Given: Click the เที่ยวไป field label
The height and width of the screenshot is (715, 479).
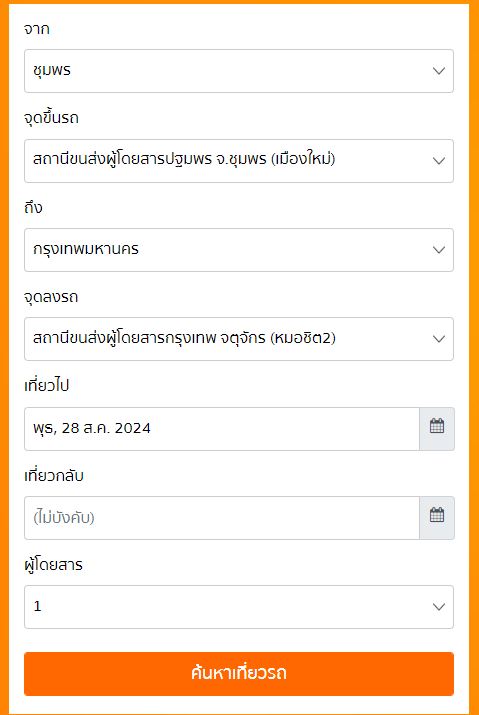Looking at the screenshot, I should click(47, 386).
